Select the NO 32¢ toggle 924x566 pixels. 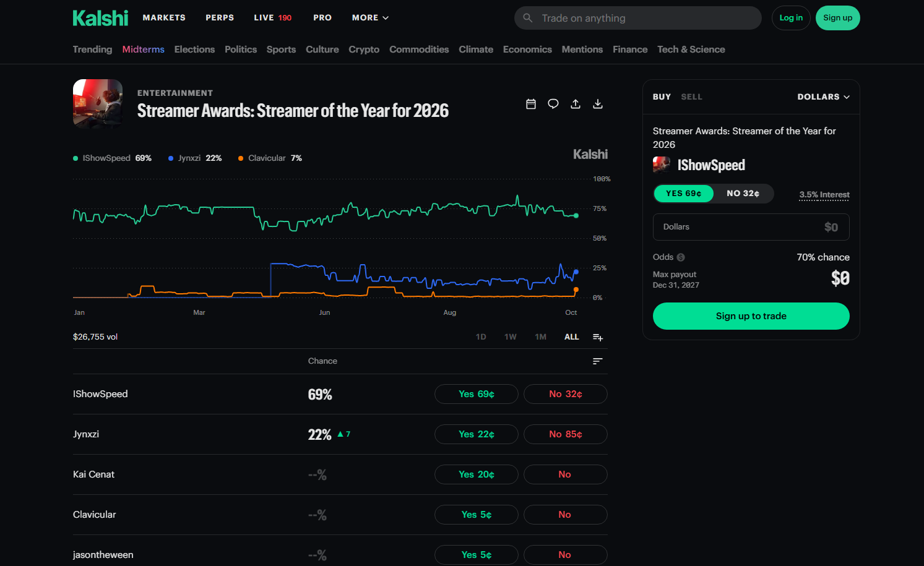tap(743, 194)
